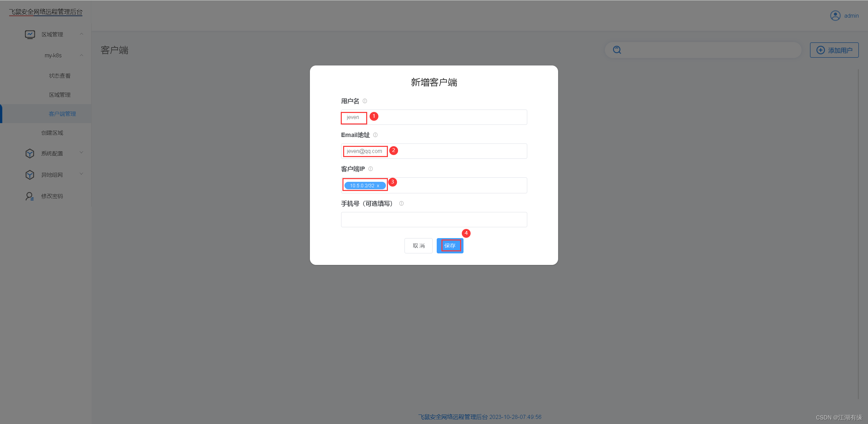Click the client search box
This screenshot has width=868, height=424.
(703, 50)
